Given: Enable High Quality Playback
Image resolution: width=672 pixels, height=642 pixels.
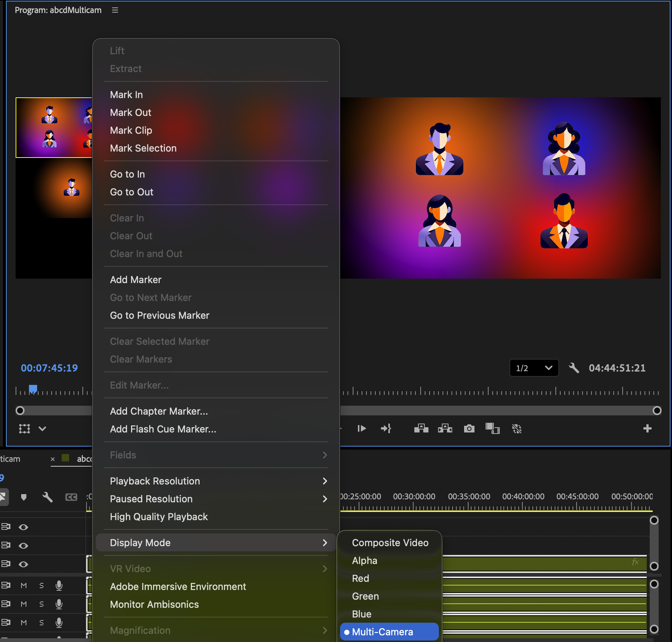Looking at the screenshot, I should 159,516.
